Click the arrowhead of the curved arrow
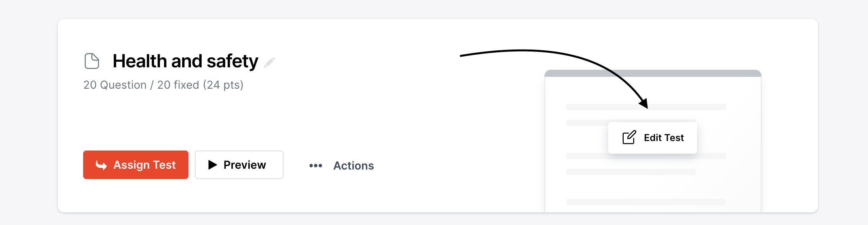This screenshot has height=225, width=868. (644, 103)
